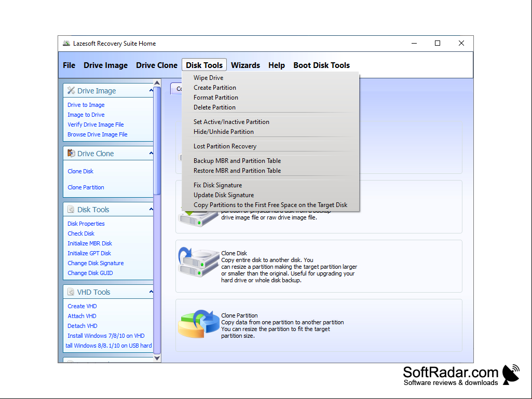Click Change Disk Signature link

96,263
